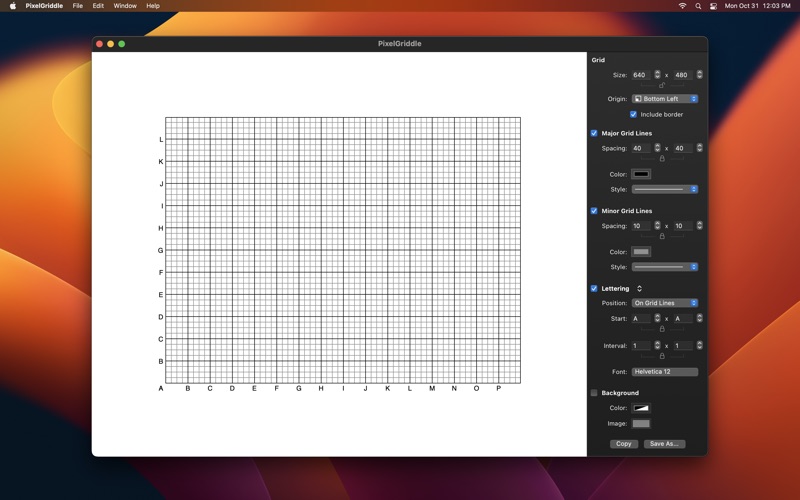This screenshot has height=500, width=800.
Task: Disable Major Grid Lines checkbox
Action: coord(594,133)
